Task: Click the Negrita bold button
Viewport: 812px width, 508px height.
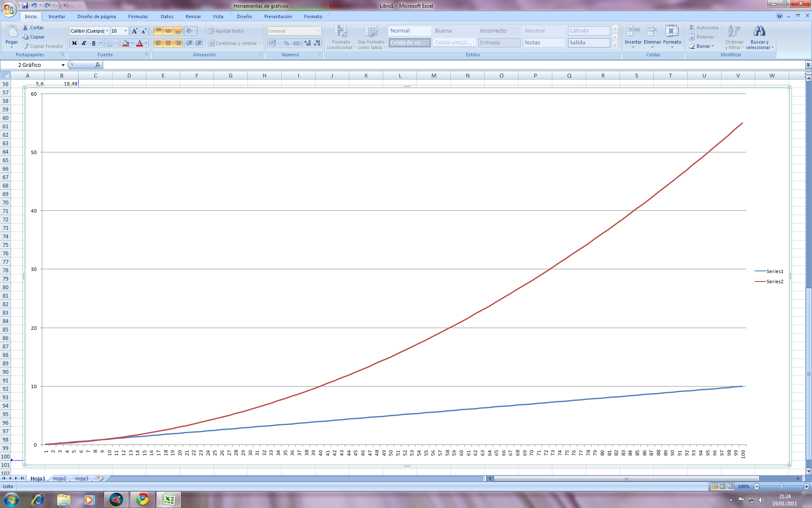Action: (74, 43)
